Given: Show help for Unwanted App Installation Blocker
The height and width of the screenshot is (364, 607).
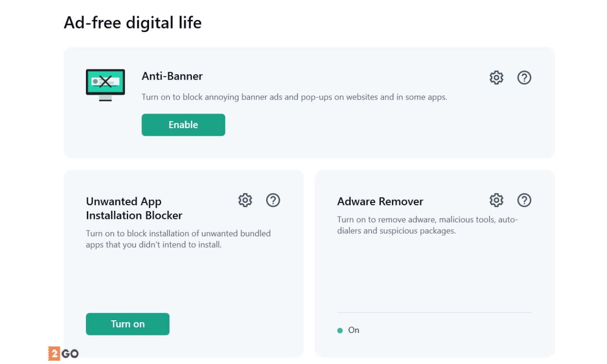Looking at the screenshot, I should click(273, 200).
